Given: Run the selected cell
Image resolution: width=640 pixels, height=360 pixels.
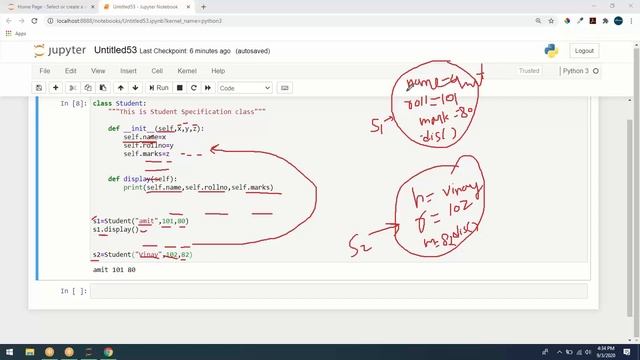Looking at the screenshot, I should click(159, 88).
